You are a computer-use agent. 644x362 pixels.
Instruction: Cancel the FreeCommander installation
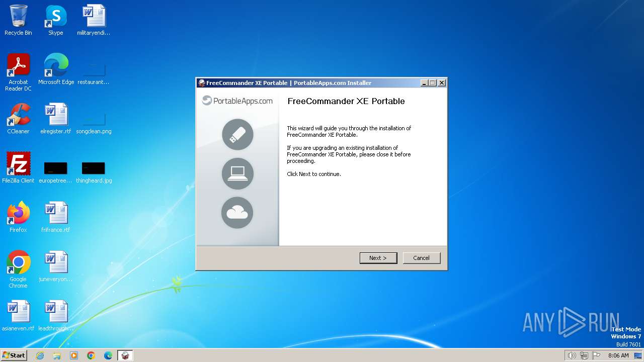click(x=422, y=258)
